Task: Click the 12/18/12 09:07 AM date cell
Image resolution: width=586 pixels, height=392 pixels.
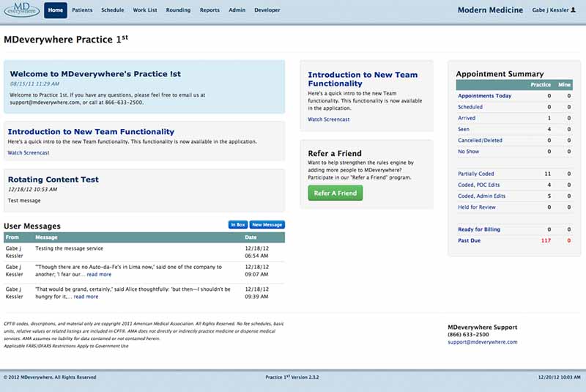Action: pos(257,270)
